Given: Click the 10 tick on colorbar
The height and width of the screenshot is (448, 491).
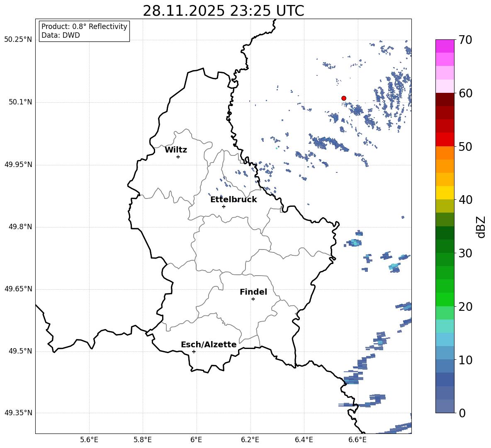Looking at the screenshot, I should [465, 360].
